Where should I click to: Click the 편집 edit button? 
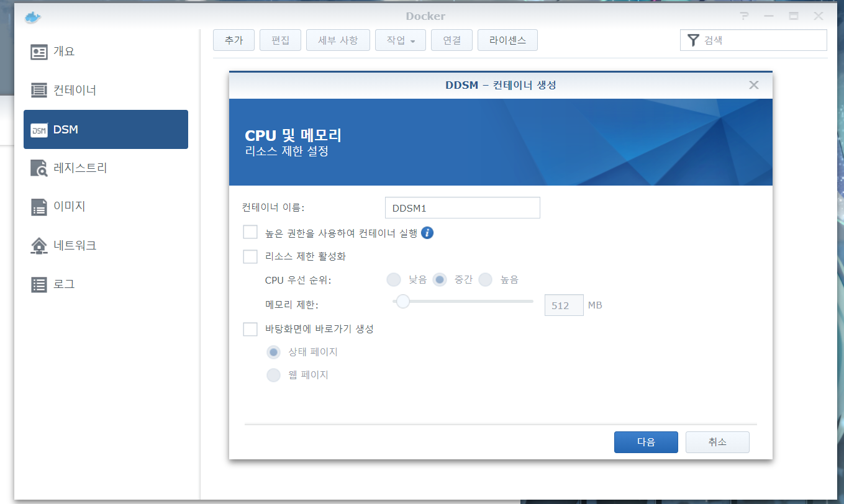coord(280,40)
